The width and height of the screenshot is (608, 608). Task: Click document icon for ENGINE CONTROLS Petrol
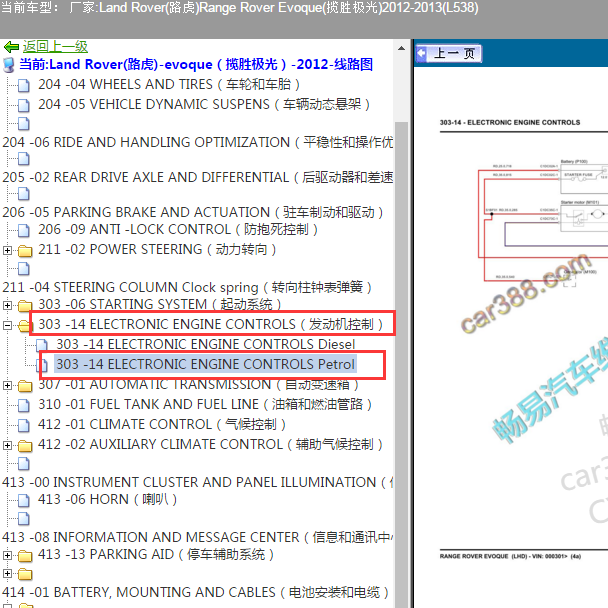42,365
